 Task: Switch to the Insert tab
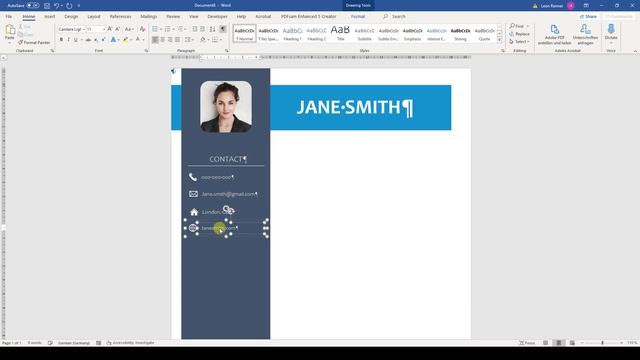coord(49,16)
